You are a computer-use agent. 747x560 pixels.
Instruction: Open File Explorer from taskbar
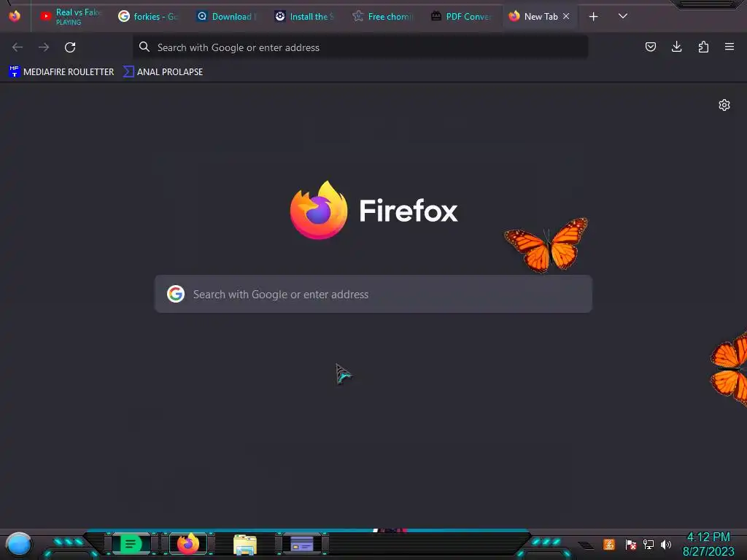[245, 544]
